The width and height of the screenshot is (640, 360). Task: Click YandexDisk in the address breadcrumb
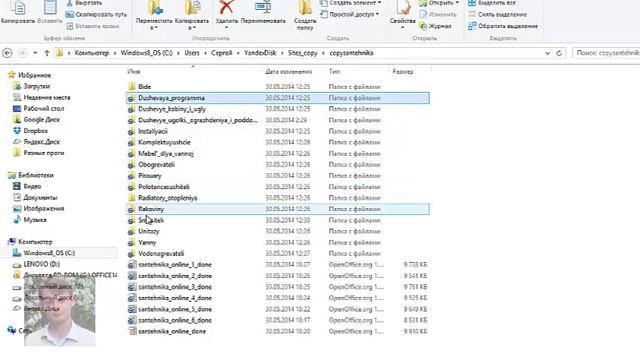[x=260, y=53]
